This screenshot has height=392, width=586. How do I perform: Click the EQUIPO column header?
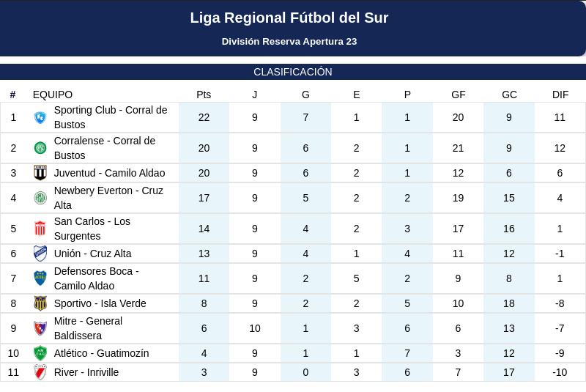pyautogui.click(x=53, y=95)
